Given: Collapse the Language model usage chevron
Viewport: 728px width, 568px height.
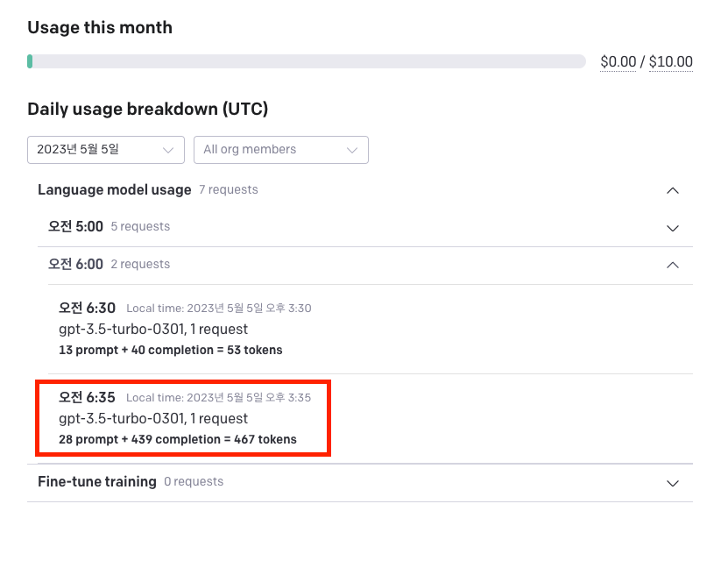Looking at the screenshot, I should pos(673,190).
